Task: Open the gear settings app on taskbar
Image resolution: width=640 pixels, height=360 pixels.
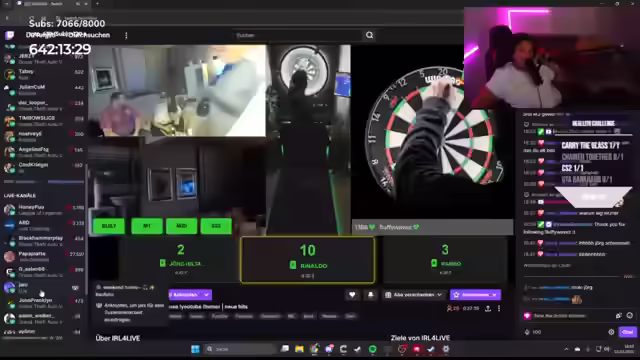Action: coord(446,349)
